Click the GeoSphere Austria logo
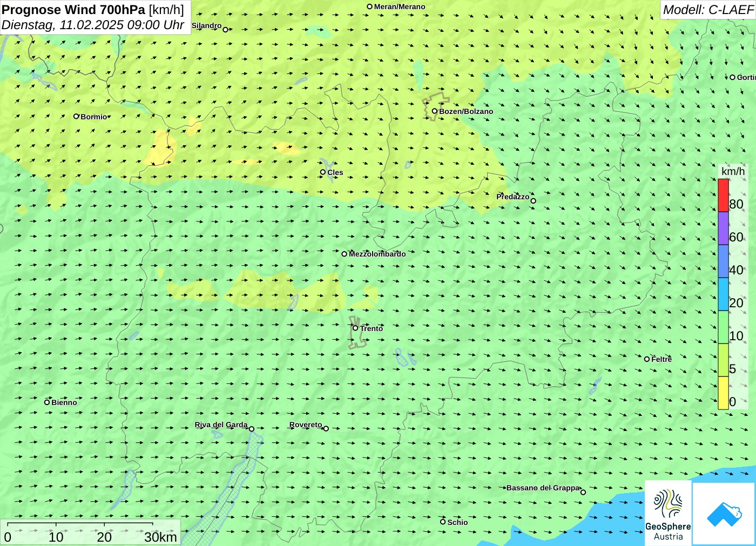 (x=668, y=514)
